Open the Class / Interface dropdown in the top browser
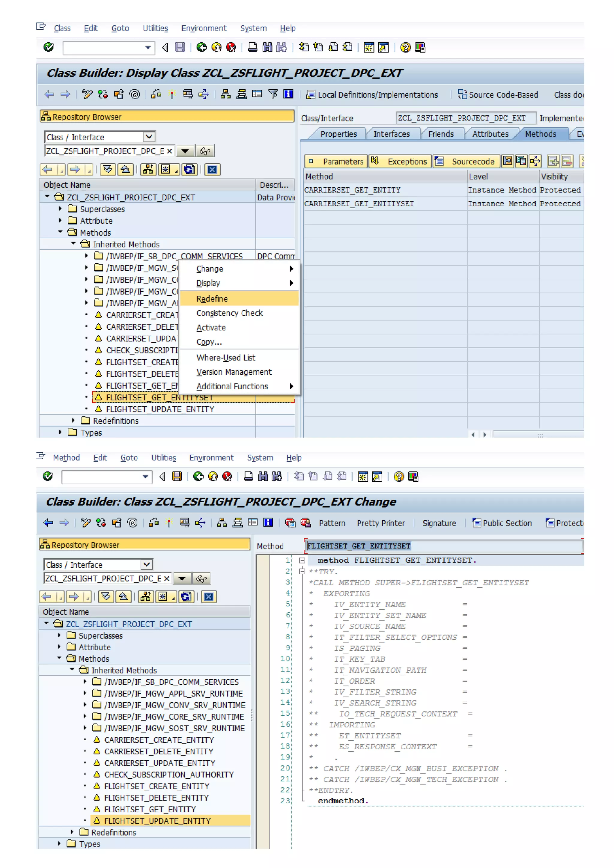 (149, 137)
